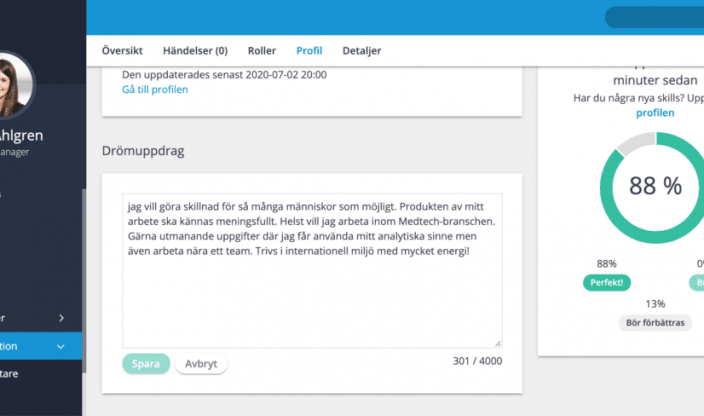The height and width of the screenshot is (416, 704).
Task: Click the green 88% donut chart
Action: 654,186
